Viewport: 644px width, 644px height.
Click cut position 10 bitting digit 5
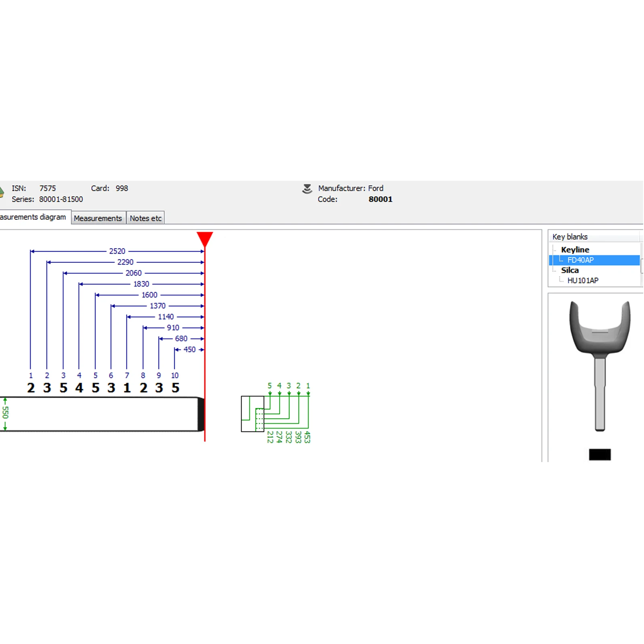[x=175, y=388]
